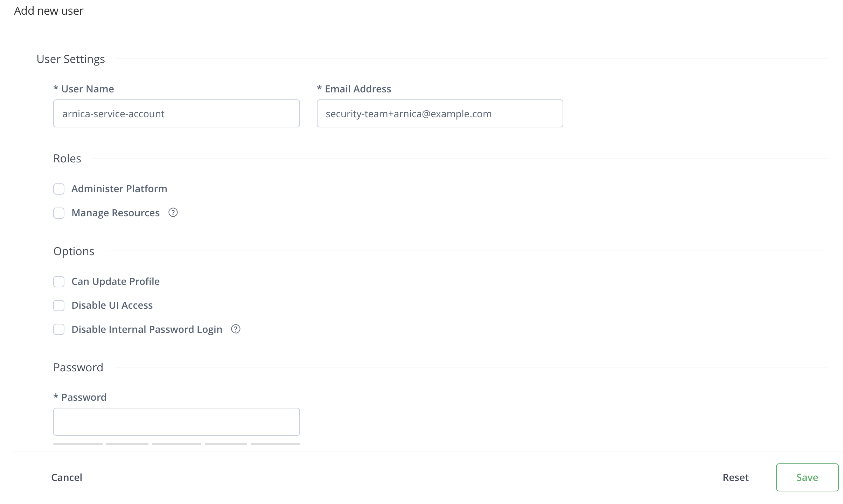Focus the User Name input field
The image size is (843, 504).
point(176,113)
